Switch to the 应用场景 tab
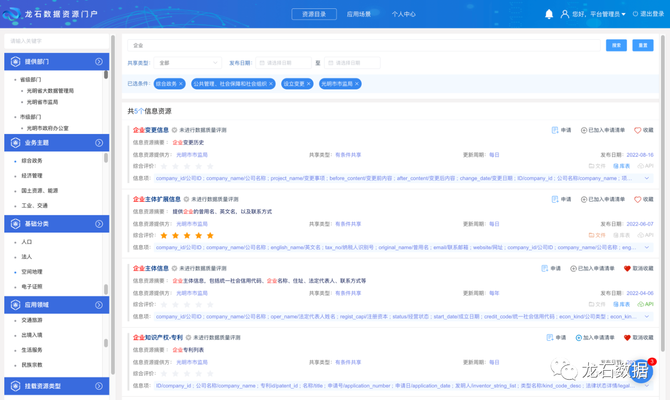This screenshot has width=670, height=400. 358,14
